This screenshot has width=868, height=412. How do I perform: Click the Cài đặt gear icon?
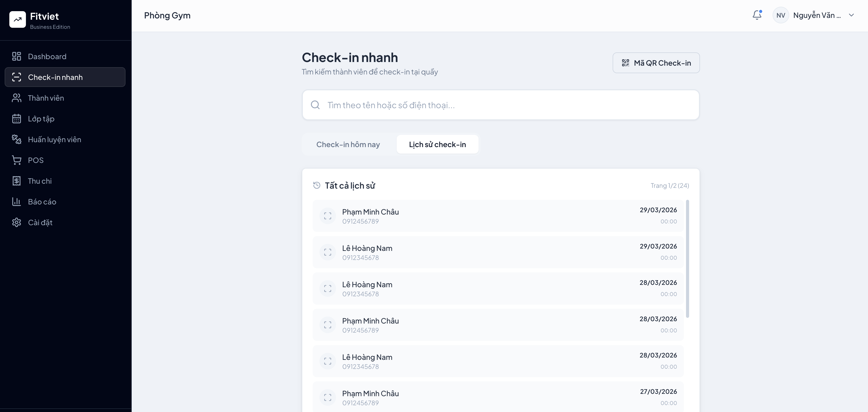click(x=17, y=223)
